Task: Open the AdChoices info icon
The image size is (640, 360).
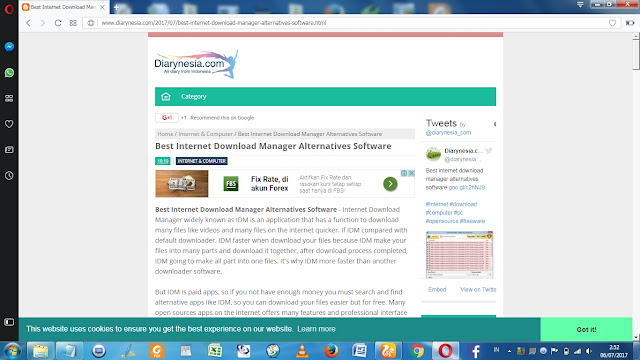Action: [404, 173]
